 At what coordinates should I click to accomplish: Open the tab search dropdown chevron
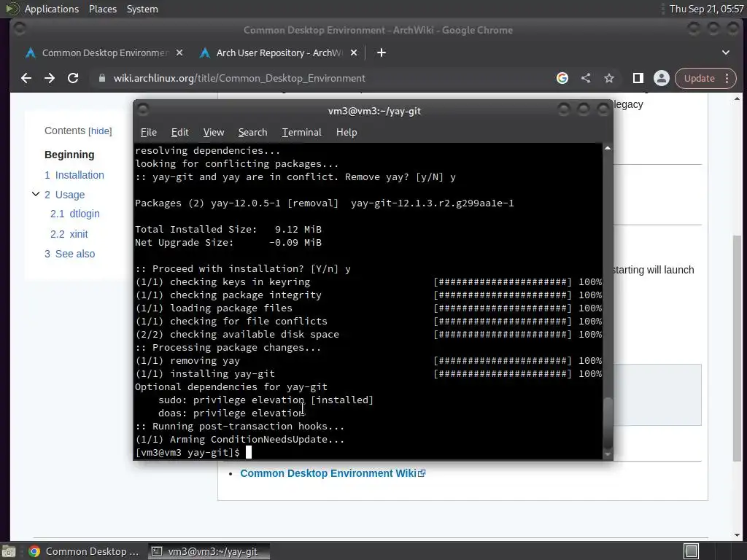(x=726, y=52)
